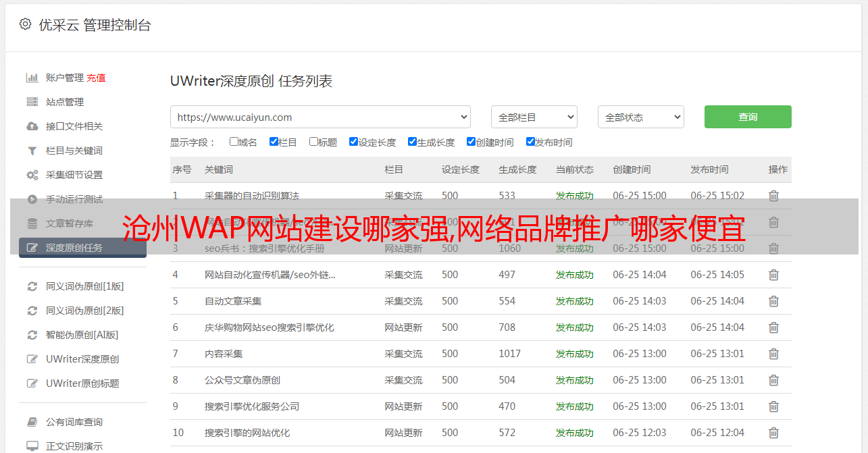The image size is (868, 453).
Task: Click the 采集细节设置 gears icon
Action: tap(32, 175)
